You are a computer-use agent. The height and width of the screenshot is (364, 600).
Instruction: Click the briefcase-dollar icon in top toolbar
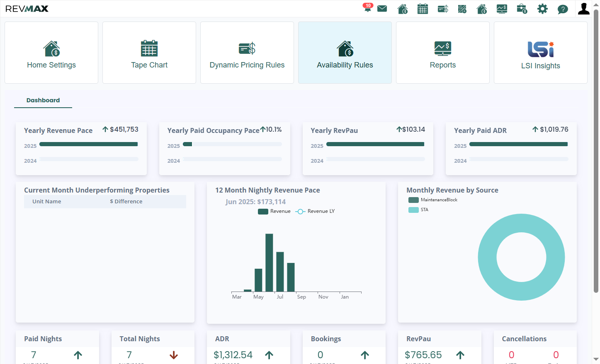click(522, 9)
